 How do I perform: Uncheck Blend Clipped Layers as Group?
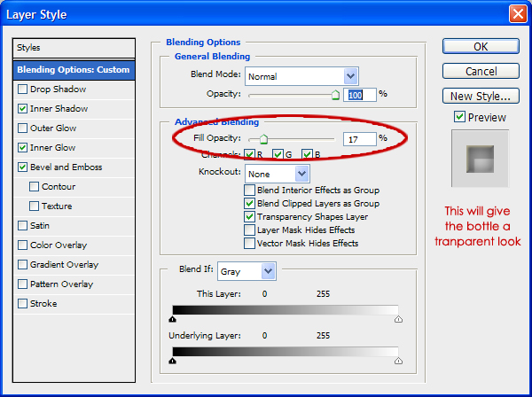(249, 204)
